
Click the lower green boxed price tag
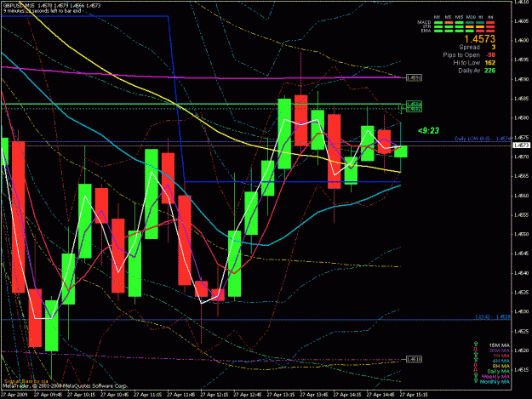coord(414,109)
